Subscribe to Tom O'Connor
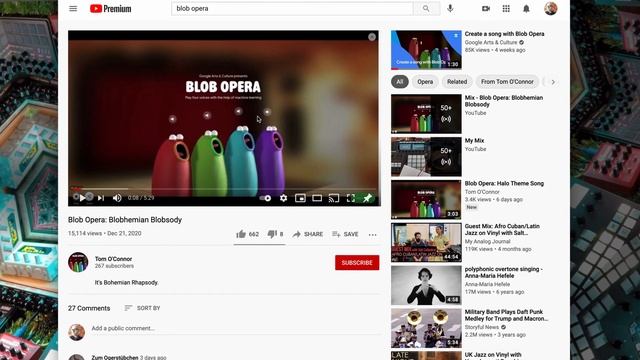Image resolution: width=640 pixels, height=360 pixels. [357, 263]
